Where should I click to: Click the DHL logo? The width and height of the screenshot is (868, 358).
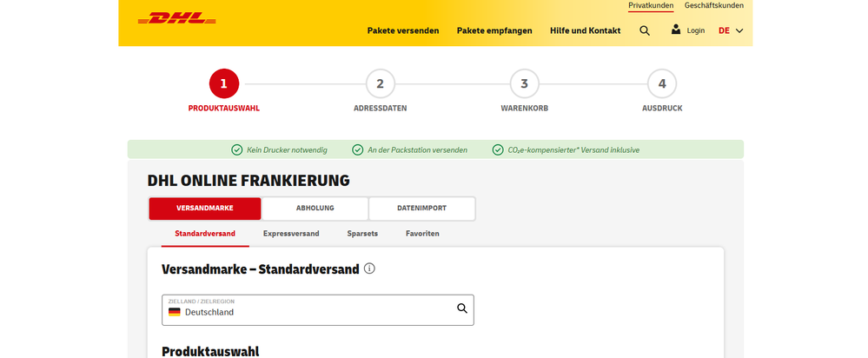coord(176,18)
